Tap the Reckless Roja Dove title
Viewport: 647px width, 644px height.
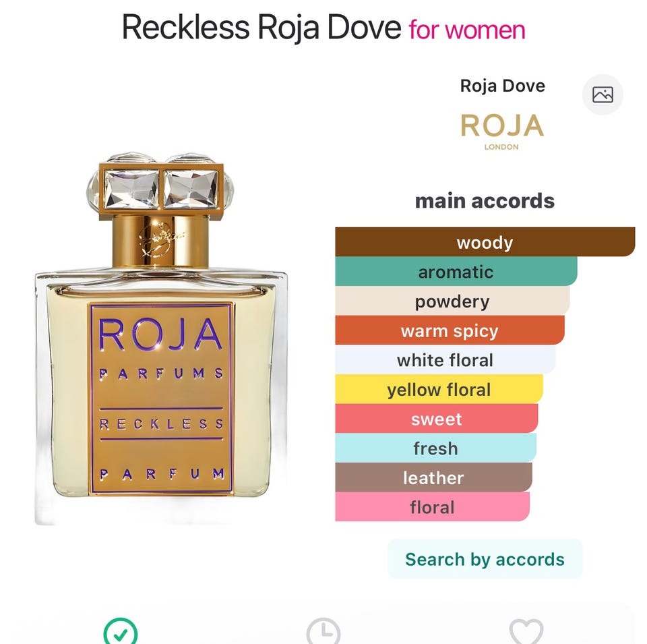click(x=261, y=27)
